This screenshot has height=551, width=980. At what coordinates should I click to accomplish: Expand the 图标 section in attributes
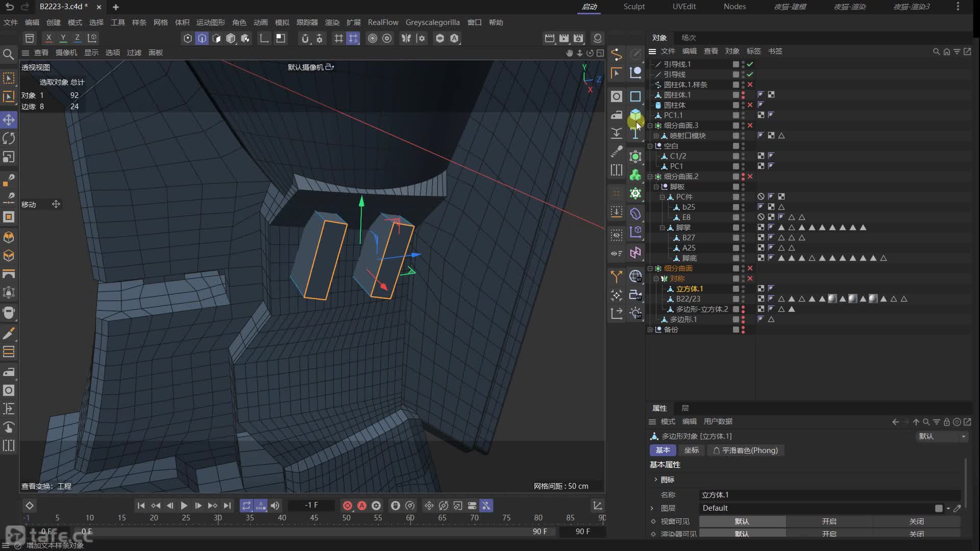[x=656, y=480]
